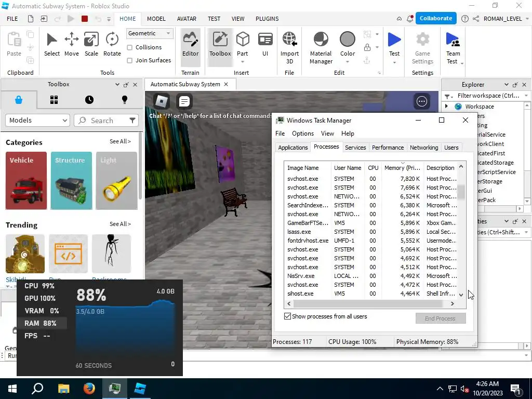Sort by Image Name column header
532x399 pixels.
307,168
